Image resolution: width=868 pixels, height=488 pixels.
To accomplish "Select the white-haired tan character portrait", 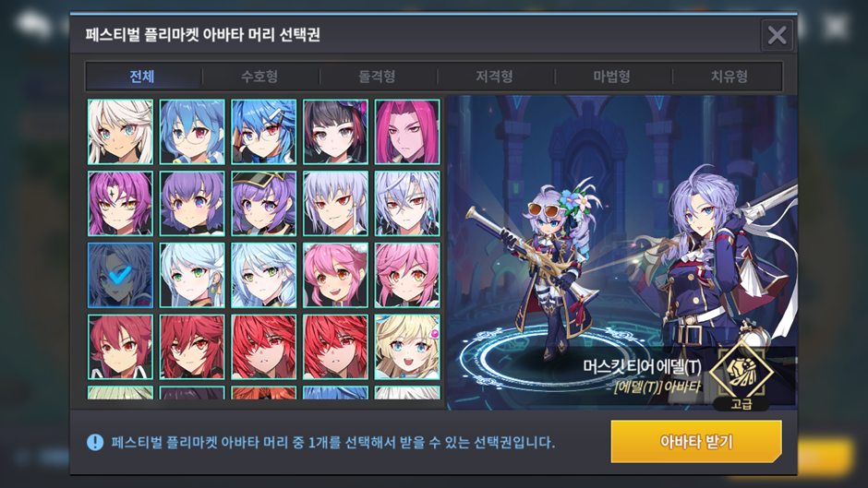I will click(x=120, y=132).
